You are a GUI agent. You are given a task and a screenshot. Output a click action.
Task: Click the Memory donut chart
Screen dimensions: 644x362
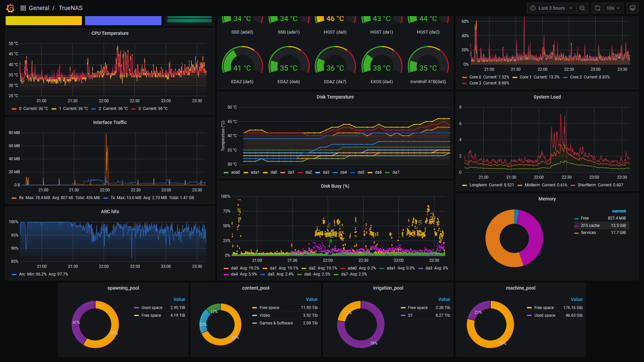[x=514, y=238]
